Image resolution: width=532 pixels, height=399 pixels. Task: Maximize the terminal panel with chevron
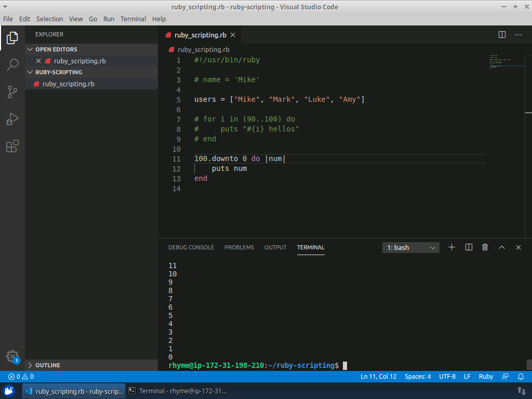point(502,247)
